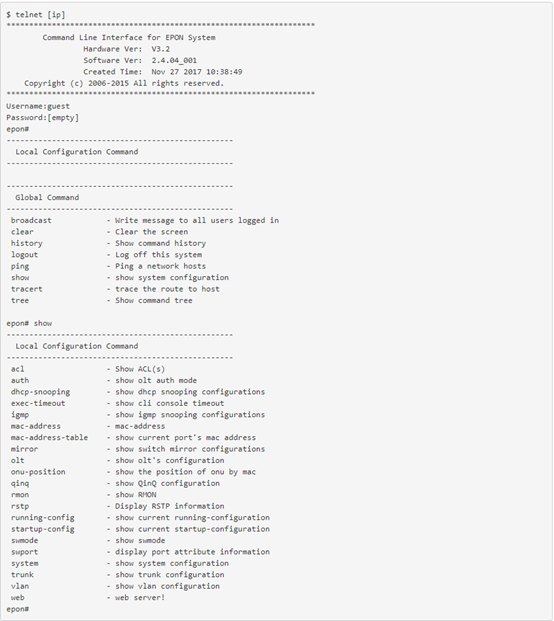Click the 'tracert' command entry

tap(27, 289)
